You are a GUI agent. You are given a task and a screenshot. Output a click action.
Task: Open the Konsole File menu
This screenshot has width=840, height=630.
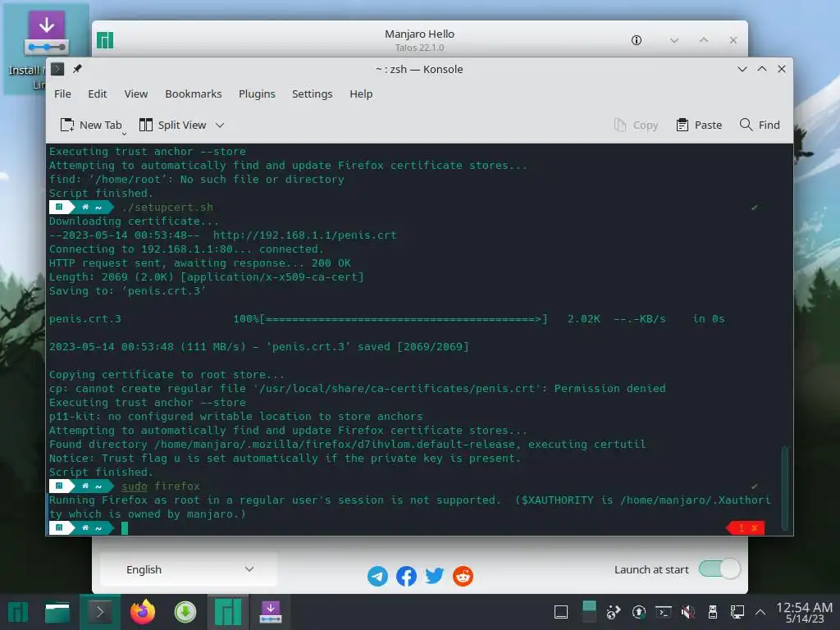click(x=62, y=94)
